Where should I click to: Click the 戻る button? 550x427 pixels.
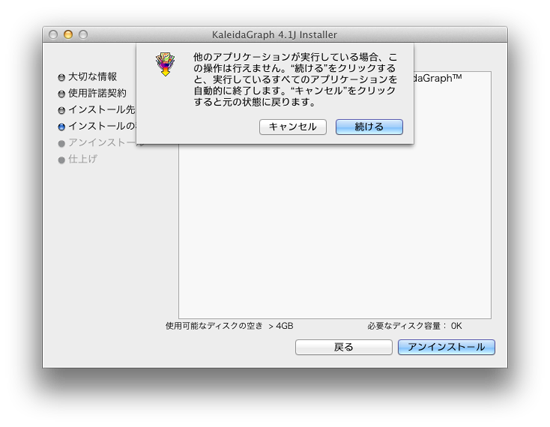pyautogui.click(x=344, y=347)
